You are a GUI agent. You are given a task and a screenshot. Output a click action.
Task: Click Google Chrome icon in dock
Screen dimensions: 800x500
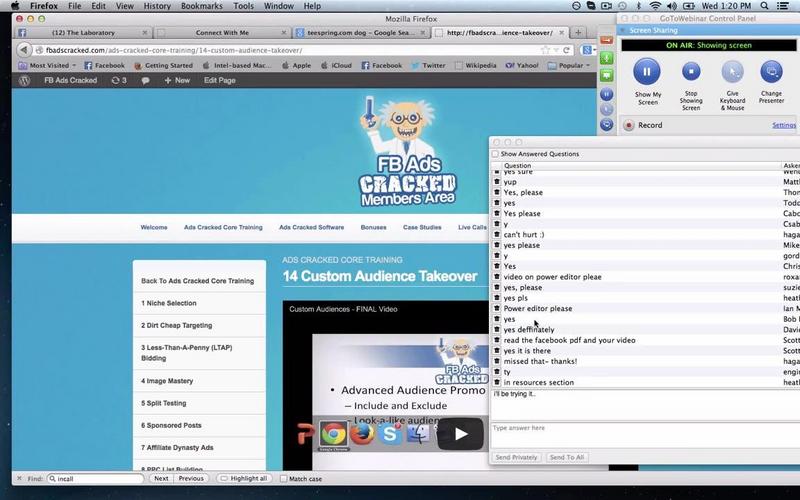pos(334,434)
